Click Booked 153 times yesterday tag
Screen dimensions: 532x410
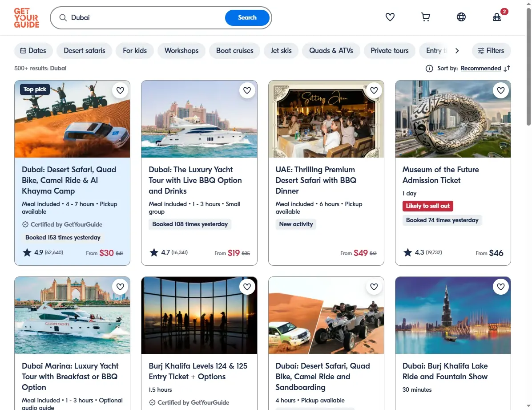point(63,237)
